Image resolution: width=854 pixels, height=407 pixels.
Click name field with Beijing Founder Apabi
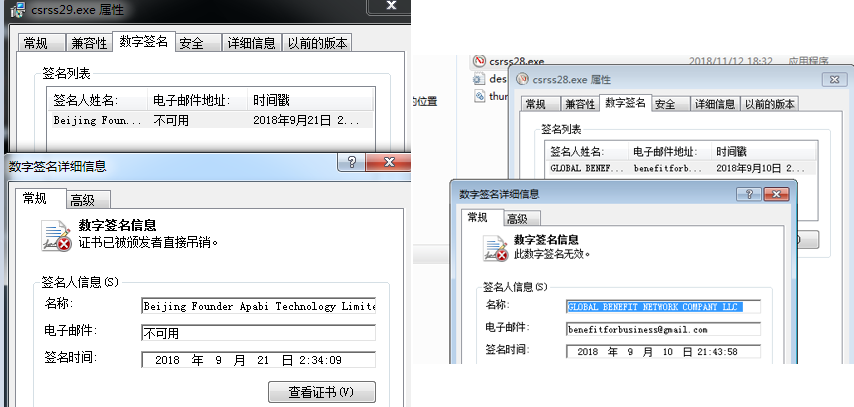click(258, 306)
